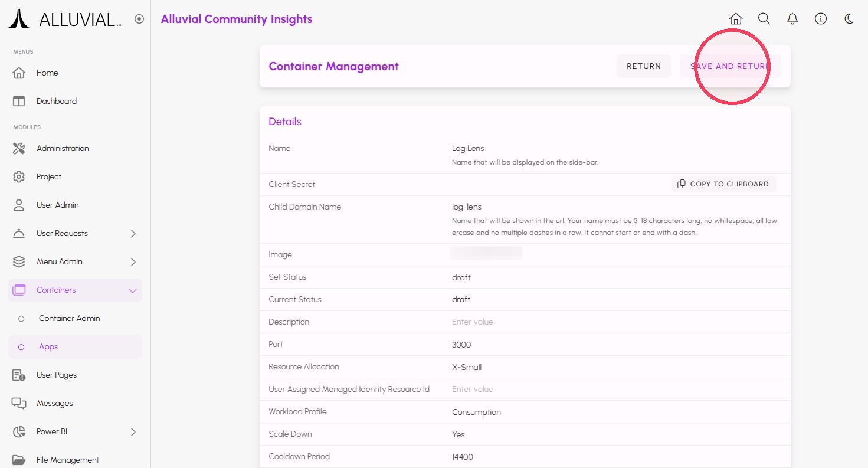This screenshot has width=868, height=468.
Task: Open Dashboard menu item
Action: click(x=76, y=102)
